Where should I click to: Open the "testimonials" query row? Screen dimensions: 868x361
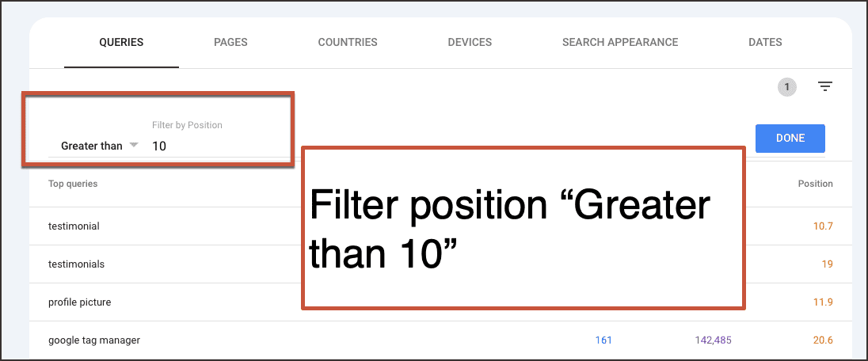pos(76,264)
